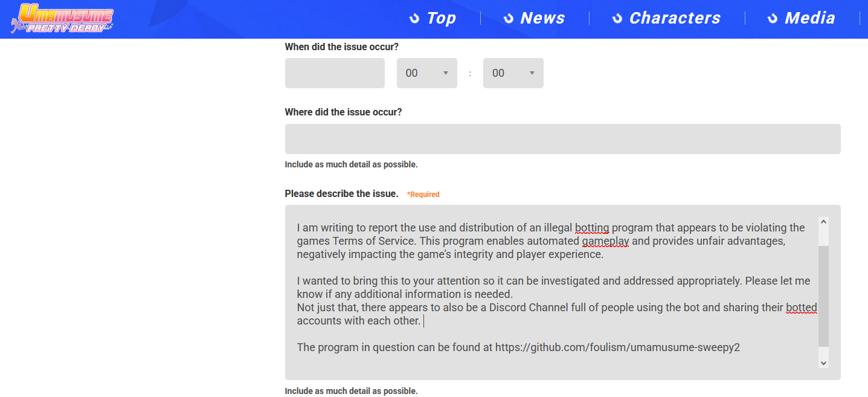Click the misspelled word 'botting' in description
This screenshot has height=397, width=868.
pos(592,228)
